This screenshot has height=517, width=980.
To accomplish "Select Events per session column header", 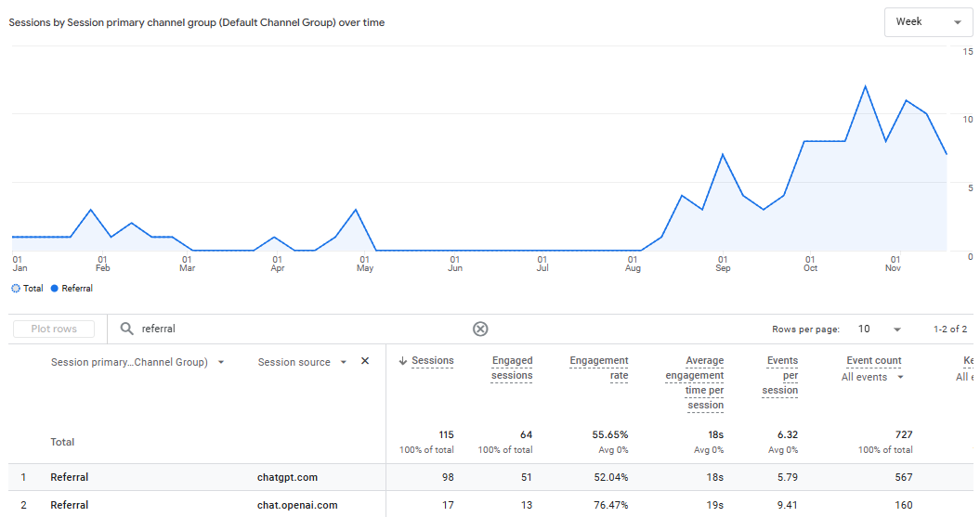I will point(782,375).
